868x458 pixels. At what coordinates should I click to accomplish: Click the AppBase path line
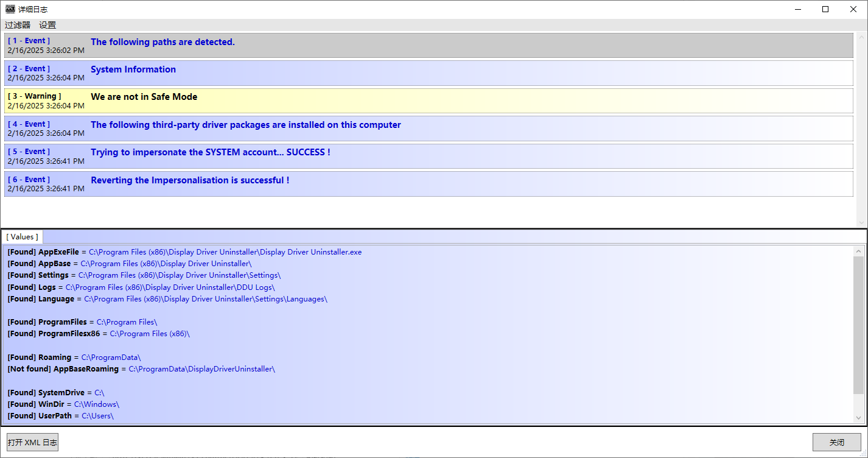tap(130, 264)
